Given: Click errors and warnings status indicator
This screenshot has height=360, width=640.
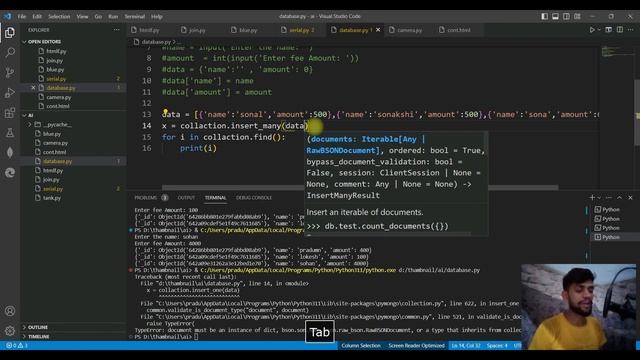Looking at the screenshot, I should 17,345.
